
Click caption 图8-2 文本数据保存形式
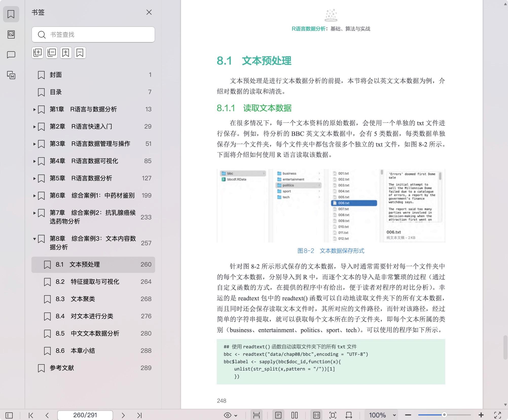331,251
